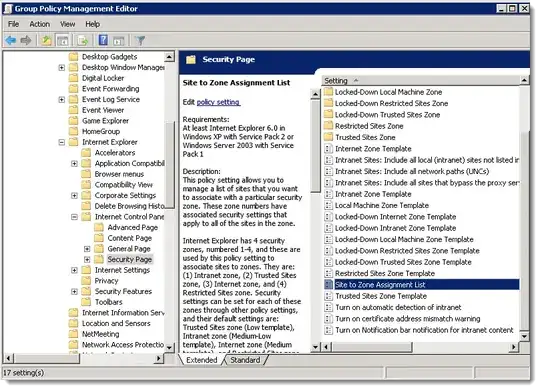This screenshot has width=540, height=390.
Task: Expand the General Page node
Action: (x=87, y=249)
